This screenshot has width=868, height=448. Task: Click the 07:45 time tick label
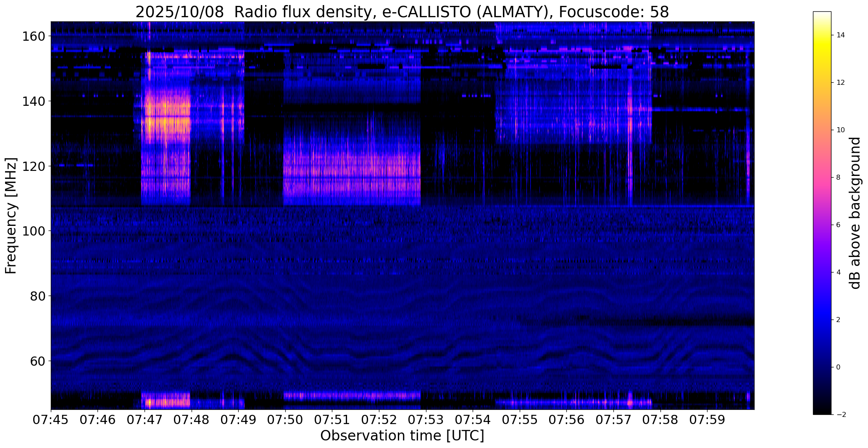click(x=51, y=420)
